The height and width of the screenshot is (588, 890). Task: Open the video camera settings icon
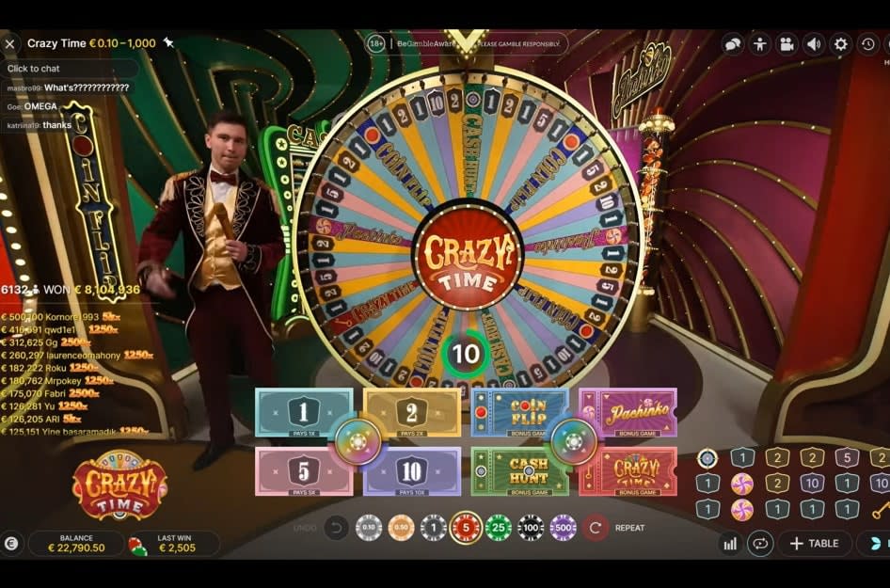787,43
